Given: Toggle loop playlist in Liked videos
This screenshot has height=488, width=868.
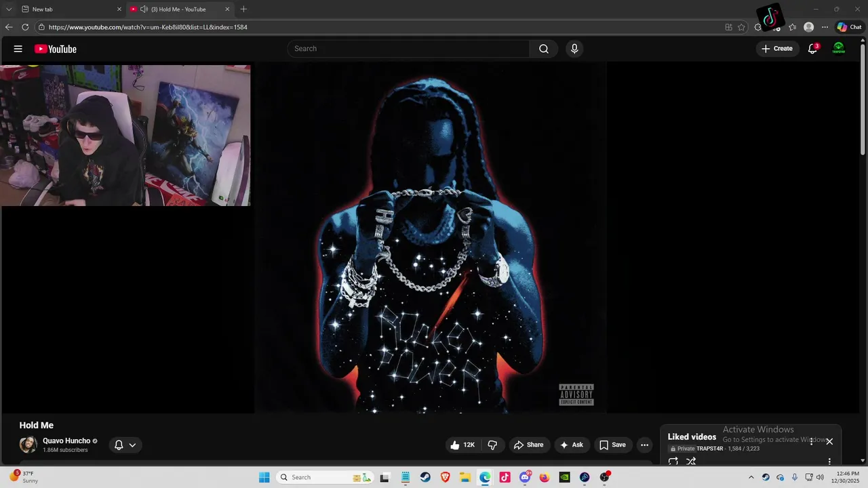Looking at the screenshot, I should 673,462.
